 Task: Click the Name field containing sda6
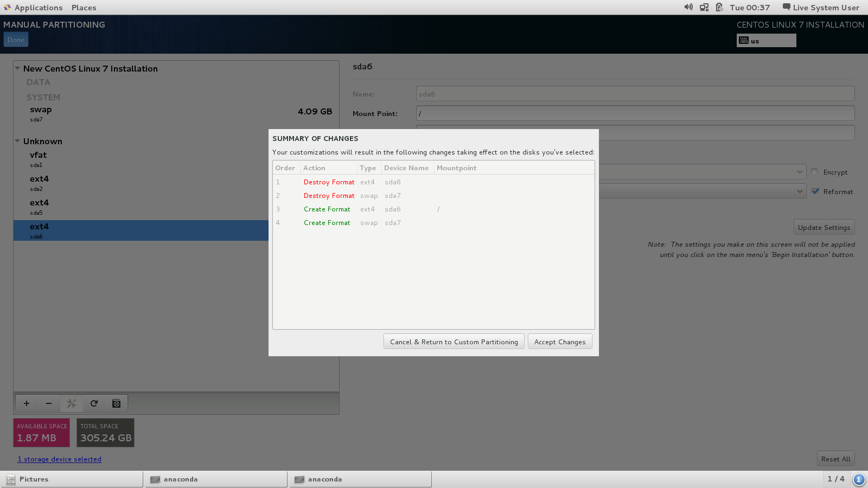(635, 94)
